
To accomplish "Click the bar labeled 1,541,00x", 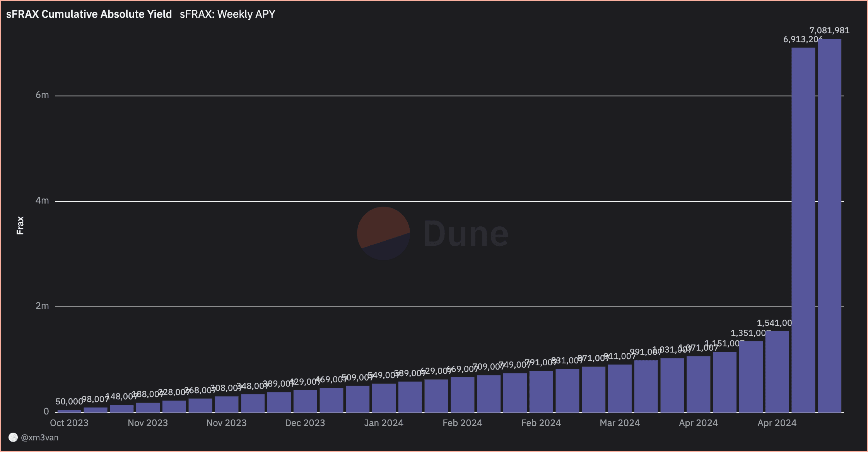I will pos(777,372).
